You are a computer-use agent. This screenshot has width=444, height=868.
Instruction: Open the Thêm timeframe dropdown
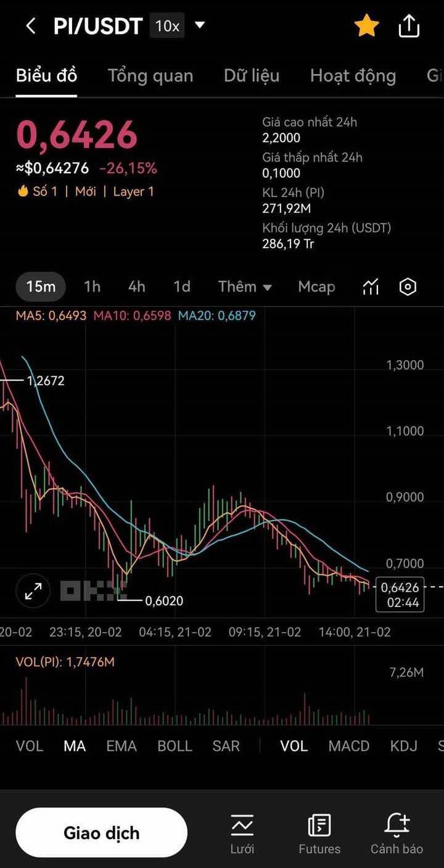(x=245, y=287)
